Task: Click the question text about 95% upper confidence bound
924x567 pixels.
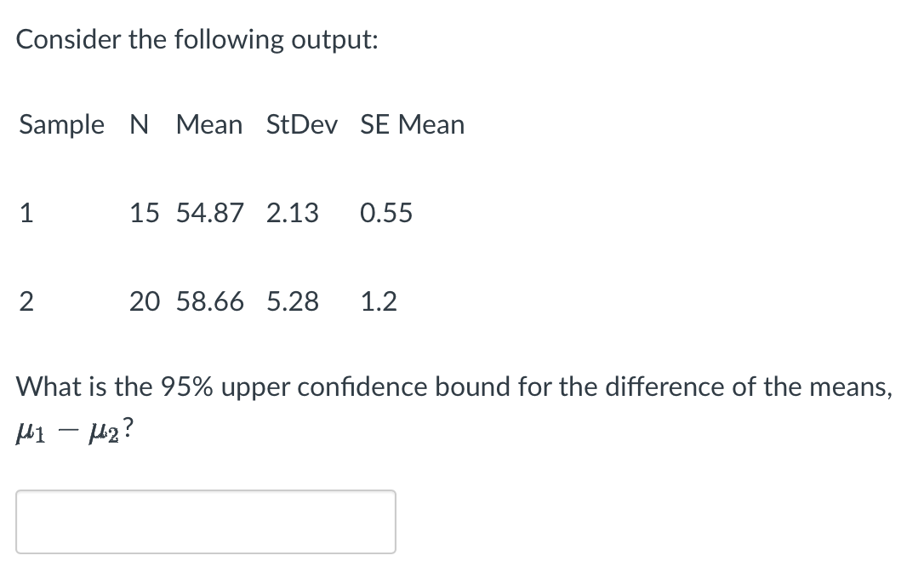Action: tap(451, 387)
